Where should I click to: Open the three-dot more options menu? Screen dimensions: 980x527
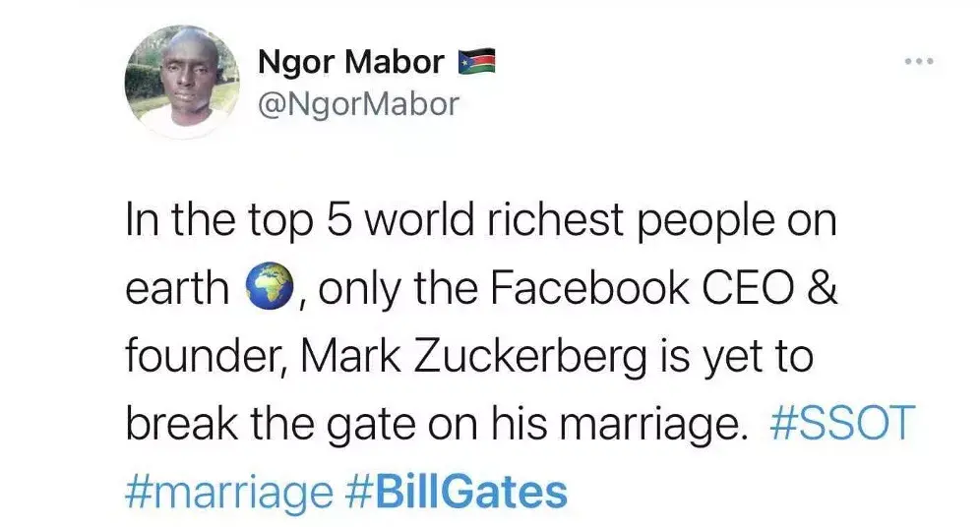click(x=919, y=61)
